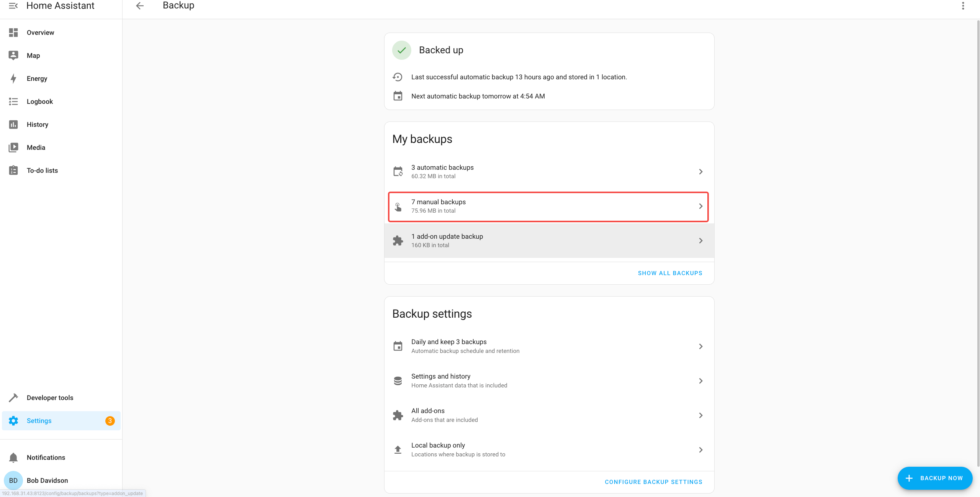Open All add-ons chevron
This screenshot has width=980, height=497.
700,415
